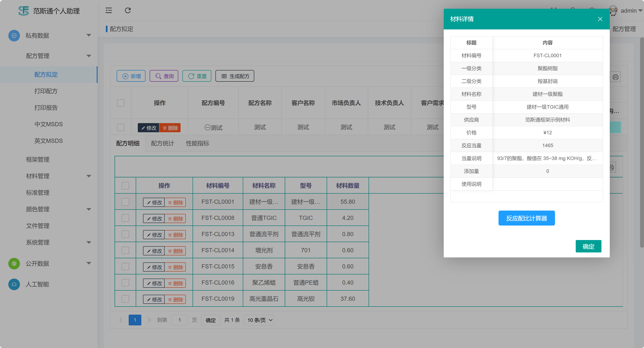Viewport: 644px width, 348px height.
Task: Open 中文MSDS in the sidebar
Action: [x=49, y=124]
